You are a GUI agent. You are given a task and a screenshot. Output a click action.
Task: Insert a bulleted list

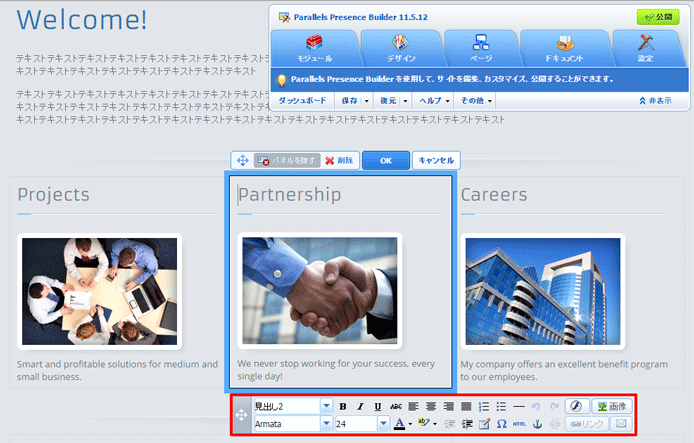pos(501,407)
